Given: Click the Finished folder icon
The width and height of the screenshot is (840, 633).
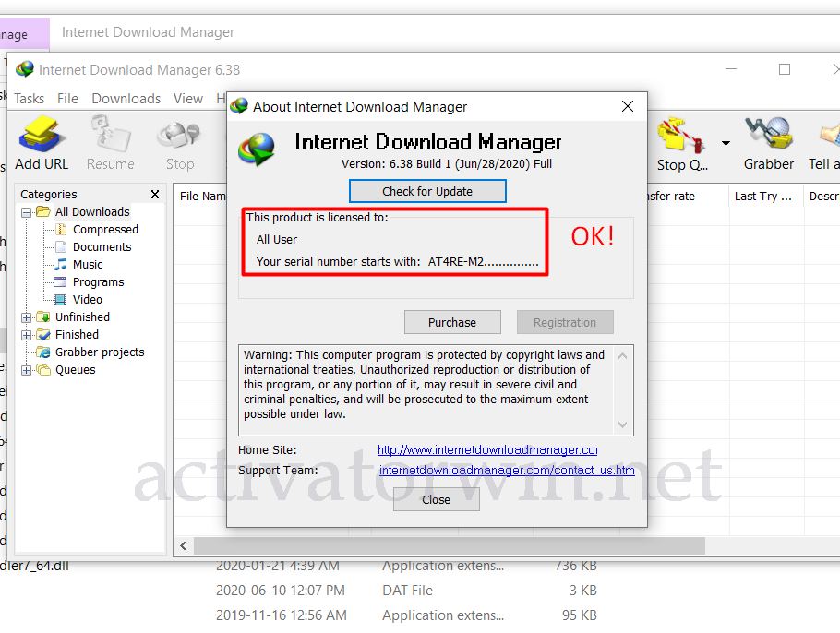Looking at the screenshot, I should point(42,335).
